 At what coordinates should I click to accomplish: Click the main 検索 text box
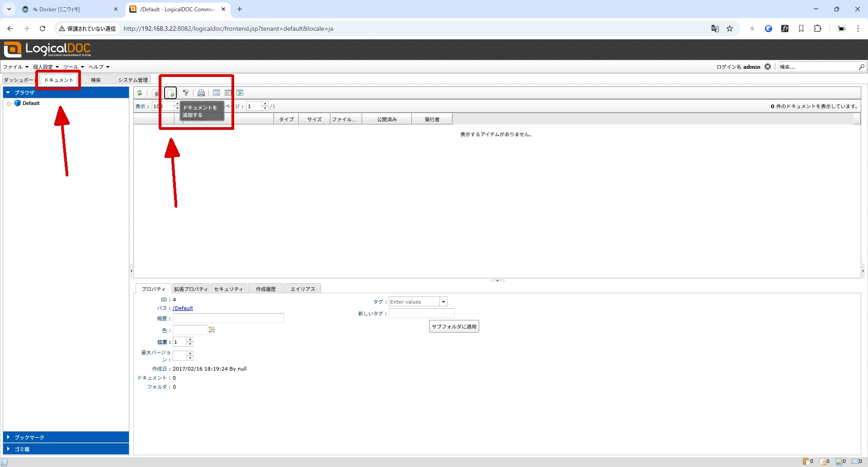818,67
